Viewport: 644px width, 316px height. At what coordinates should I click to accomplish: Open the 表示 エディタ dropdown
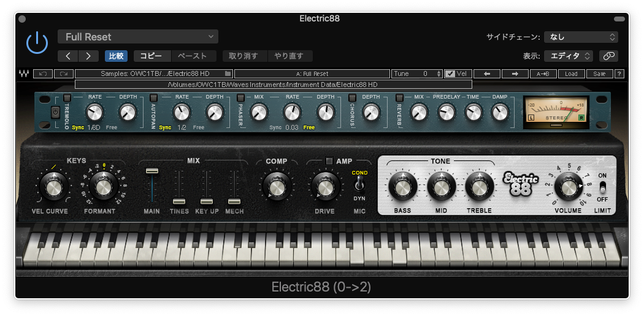569,56
